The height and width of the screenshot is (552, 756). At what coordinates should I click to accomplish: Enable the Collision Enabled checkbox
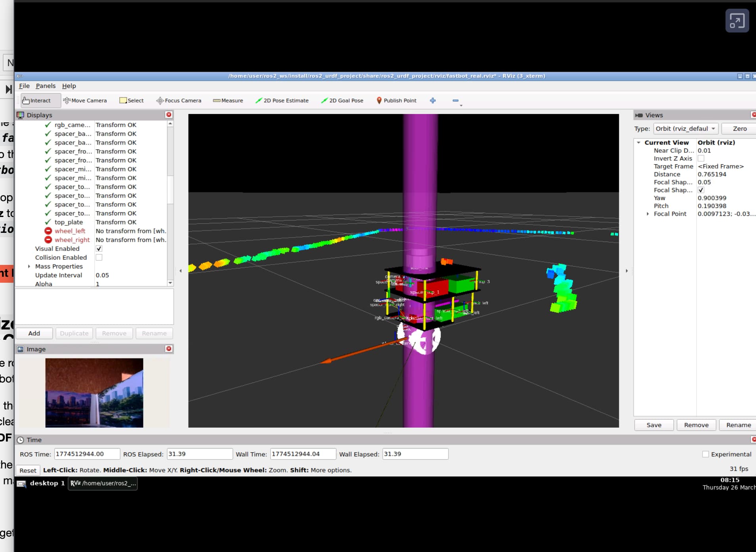[x=99, y=257]
